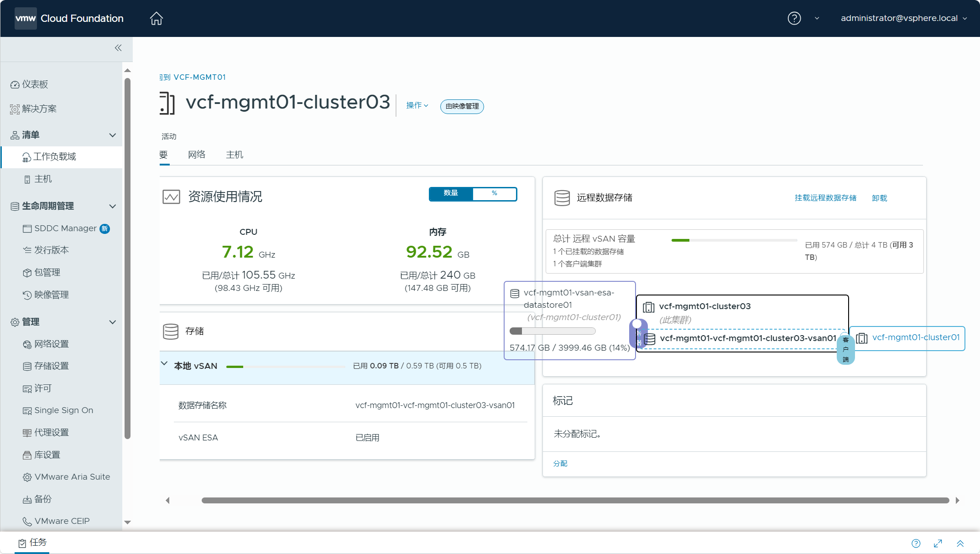Click the 由映像管理 badge
The height and width of the screenshot is (554, 980).
point(462,106)
